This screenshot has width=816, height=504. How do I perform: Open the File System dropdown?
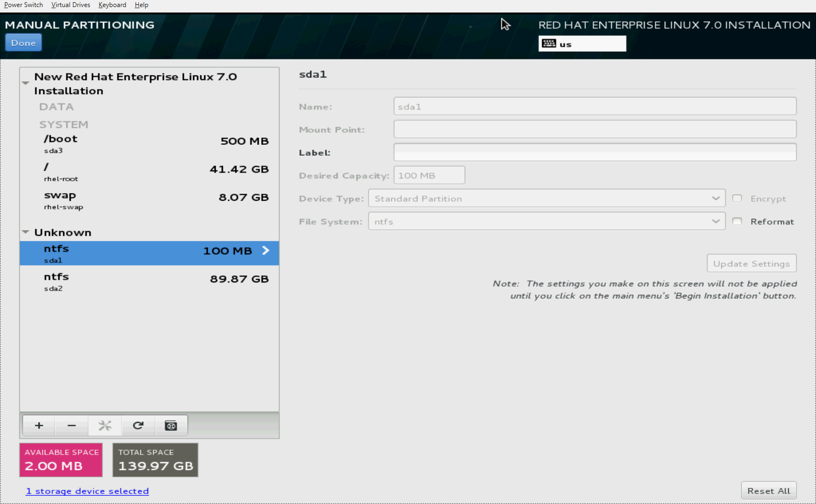(547, 222)
